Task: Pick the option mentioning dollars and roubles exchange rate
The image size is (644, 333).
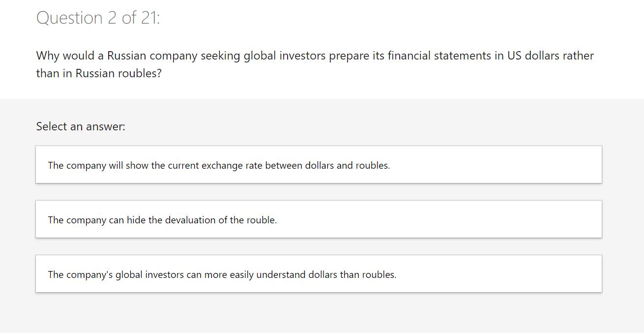Action: coord(219,165)
